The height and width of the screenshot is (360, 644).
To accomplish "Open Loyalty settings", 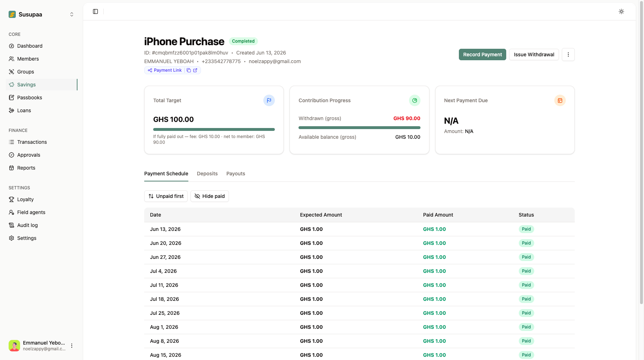I will point(42,199).
